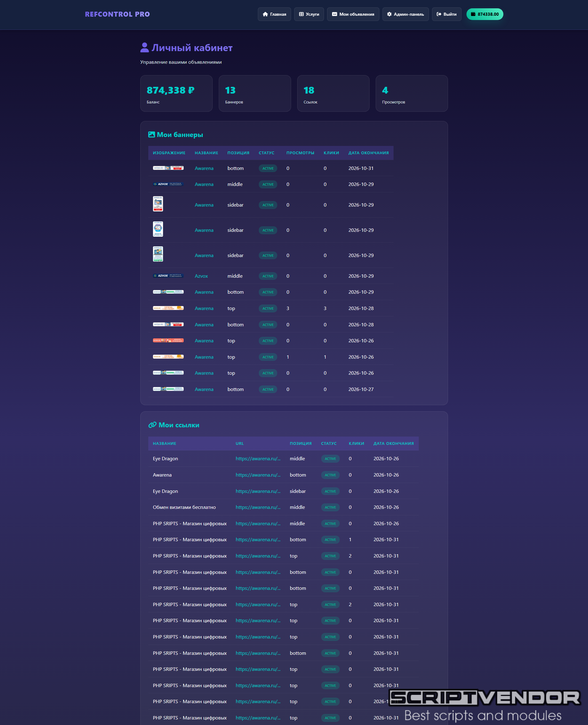Open the Услуги menu item

coord(309,14)
